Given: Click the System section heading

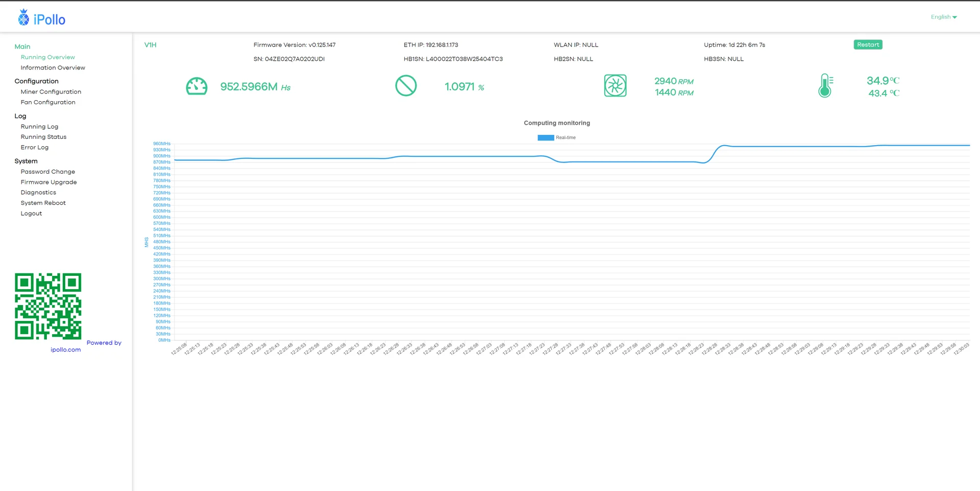Looking at the screenshot, I should [x=26, y=161].
